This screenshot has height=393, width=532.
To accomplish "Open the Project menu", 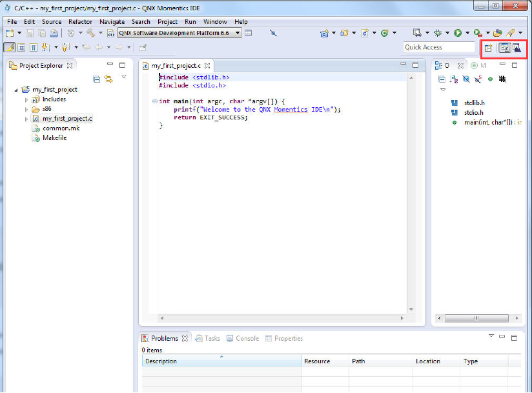I will pyautogui.click(x=167, y=22).
